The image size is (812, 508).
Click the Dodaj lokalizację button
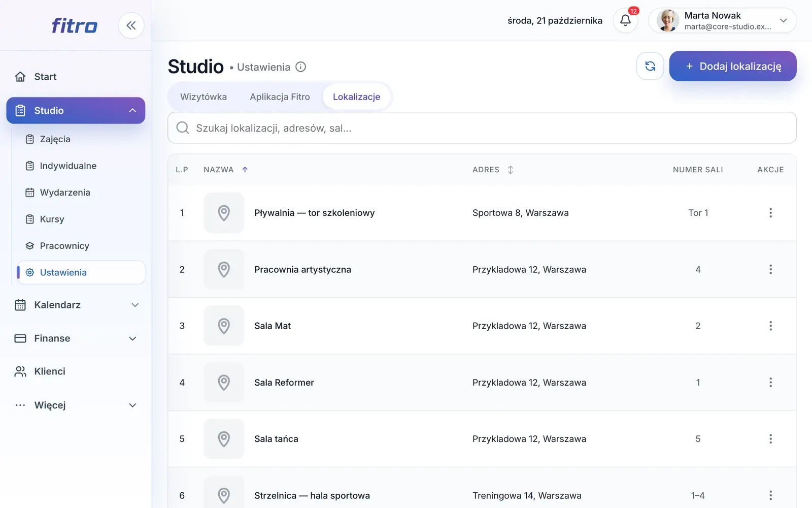pos(733,66)
